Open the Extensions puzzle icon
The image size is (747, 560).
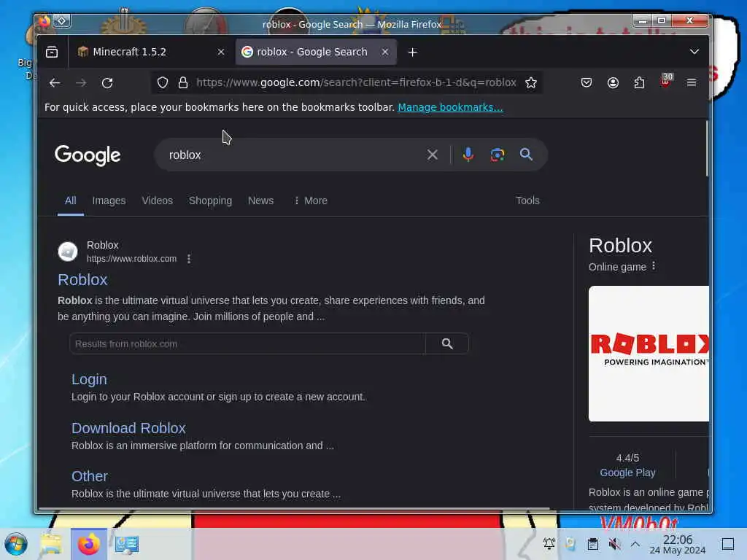(x=639, y=83)
